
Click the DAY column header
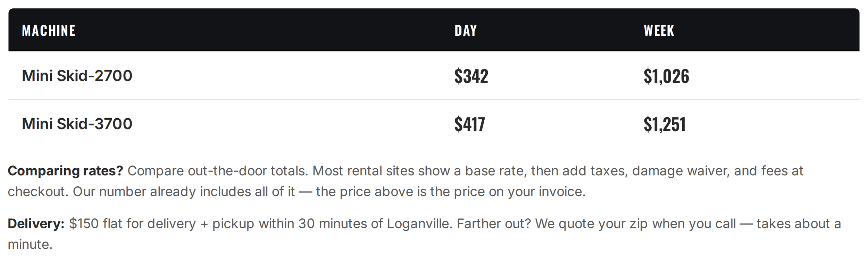[x=466, y=31]
